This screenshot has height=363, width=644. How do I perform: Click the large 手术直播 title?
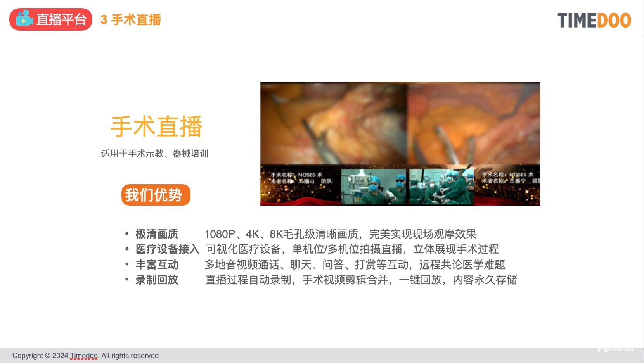(156, 126)
